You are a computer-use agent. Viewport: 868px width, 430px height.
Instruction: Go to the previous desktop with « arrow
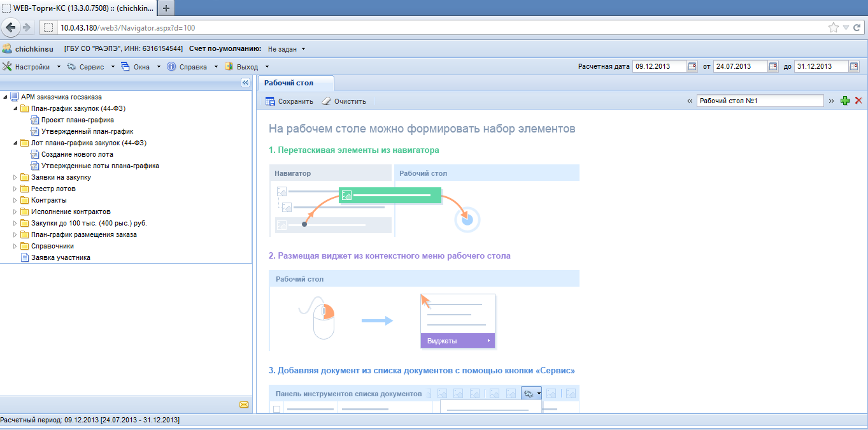[690, 101]
